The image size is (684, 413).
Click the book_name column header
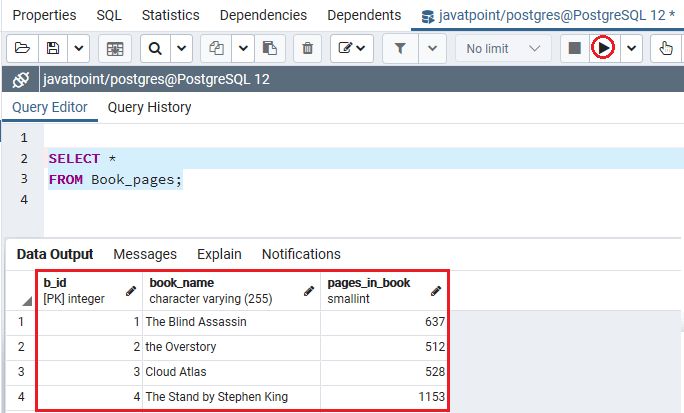(x=232, y=291)
